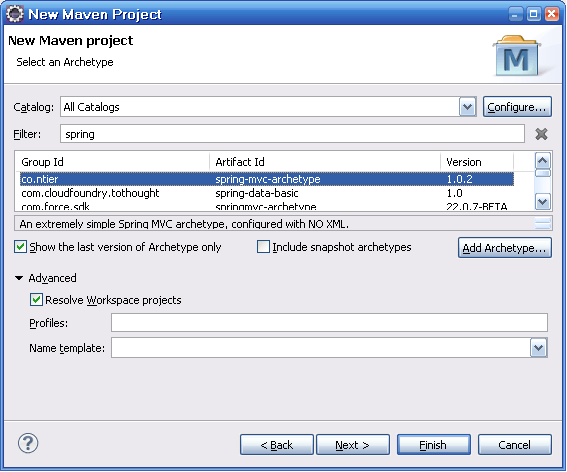Open the Catalog dropdown arrow
Viewport: 567px width, 472px height.
[x=467, y=107]
